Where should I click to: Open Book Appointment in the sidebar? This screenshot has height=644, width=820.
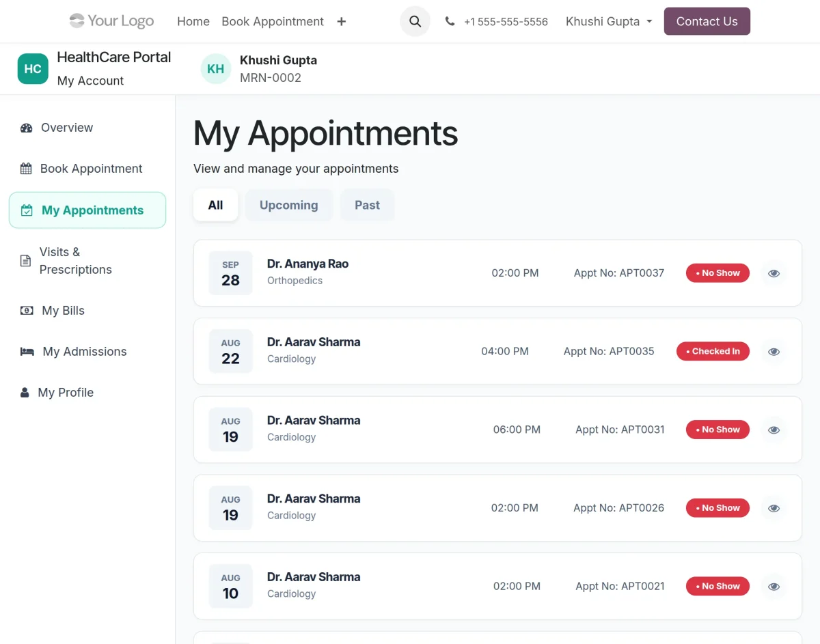[x=87, y=169]
